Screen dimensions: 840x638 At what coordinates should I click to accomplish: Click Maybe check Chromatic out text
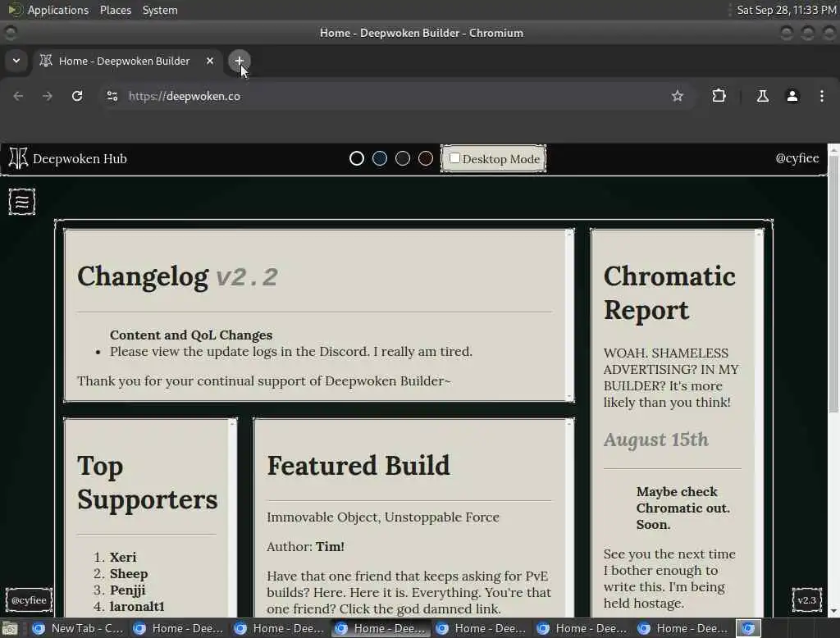[683, 508]
